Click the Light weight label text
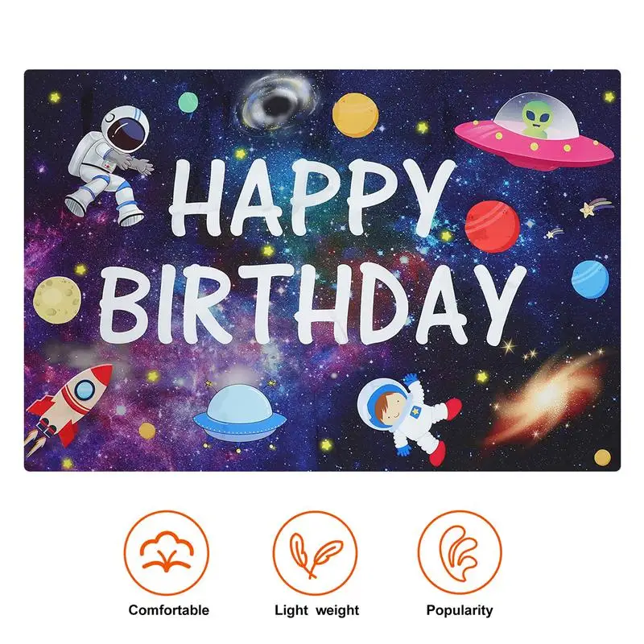This screenshot has height=644, width=644. pos(316,610)
